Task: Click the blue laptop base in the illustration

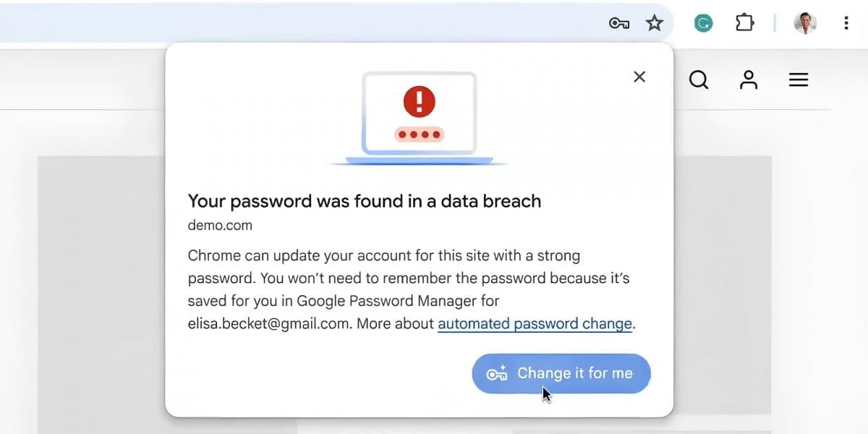Action: 419,161
